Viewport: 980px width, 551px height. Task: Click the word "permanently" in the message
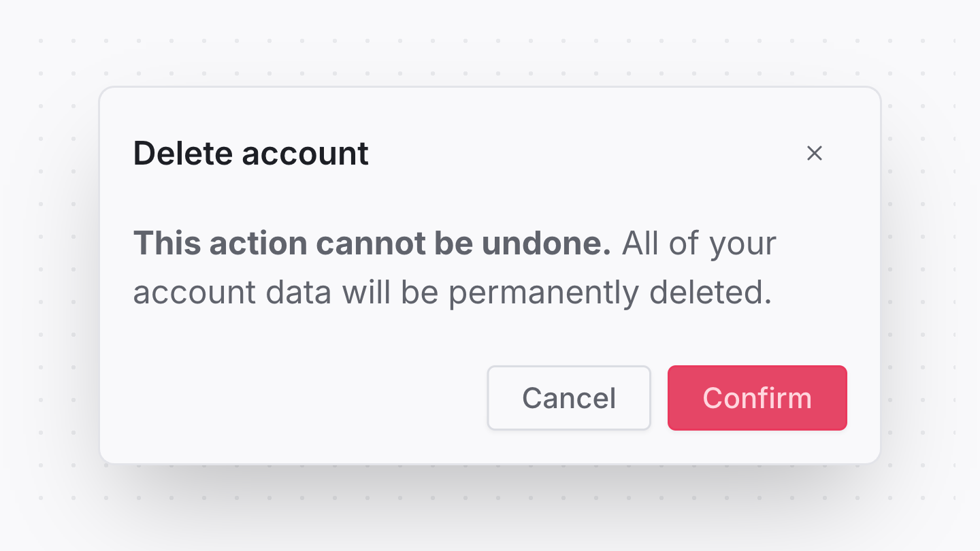542,293
